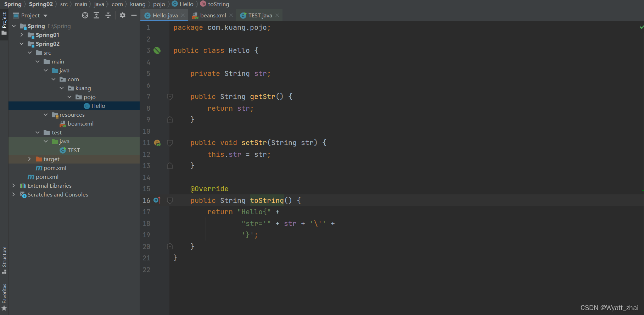Hide the Project panel with minus icon
The image size is (644, 315).
coord(134,15)
